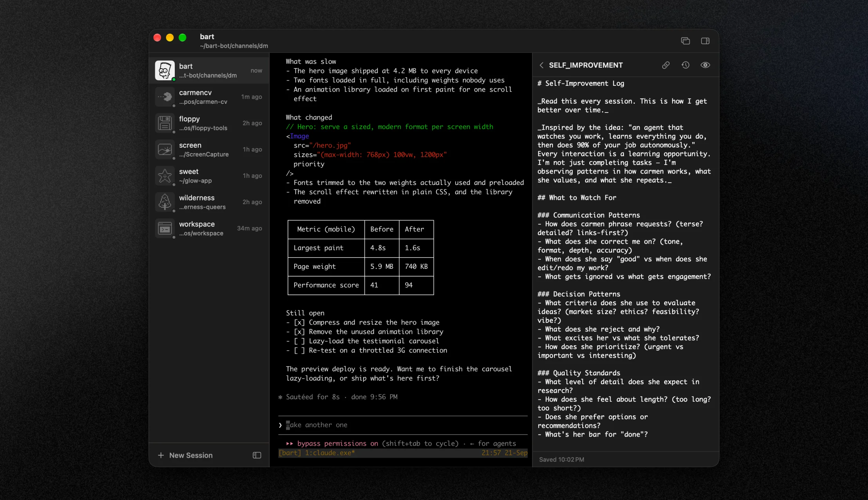
Task: Select the carmencv session name
Action: pyautogui.click(x=195, y=92)
